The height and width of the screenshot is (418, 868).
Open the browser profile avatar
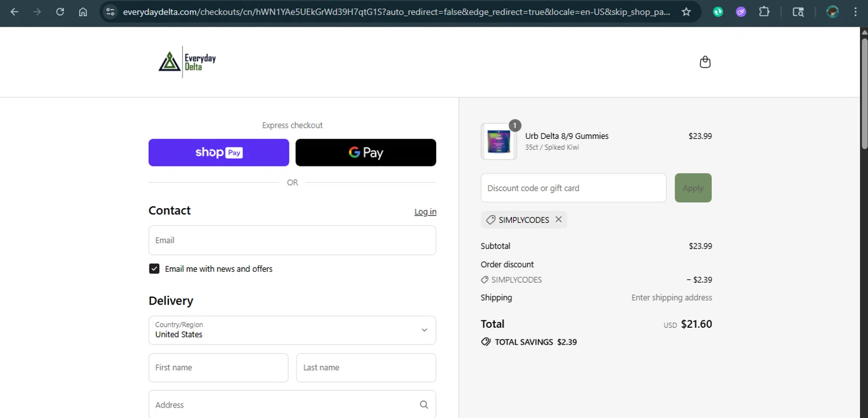833,12
